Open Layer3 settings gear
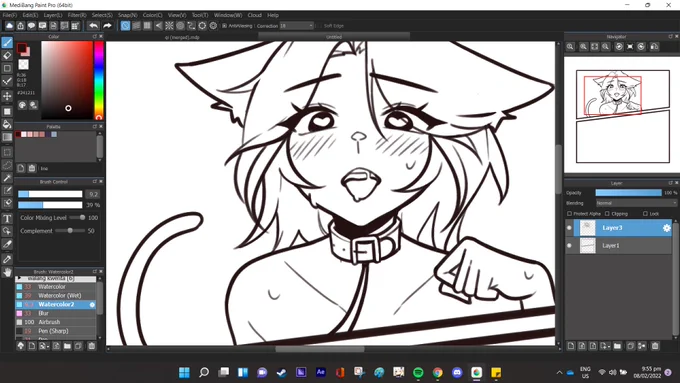Screen dimensions: 680x383 tap(667, 228)
